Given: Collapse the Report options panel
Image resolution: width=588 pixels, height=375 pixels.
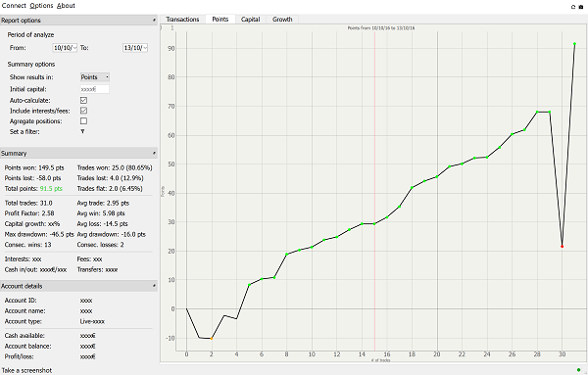Looking at the screenshot, I should click(154, 20).
